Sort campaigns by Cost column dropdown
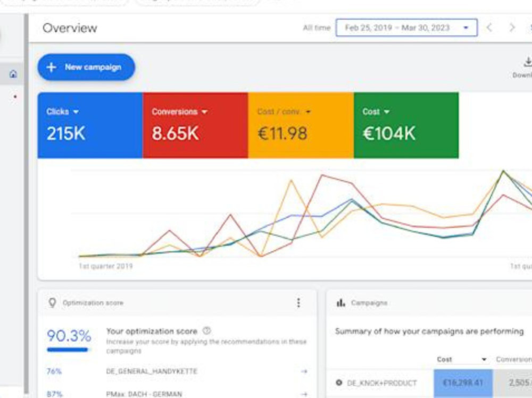Image resolution: width=532 pixels, height=398 pixels. tap(462, 359)
